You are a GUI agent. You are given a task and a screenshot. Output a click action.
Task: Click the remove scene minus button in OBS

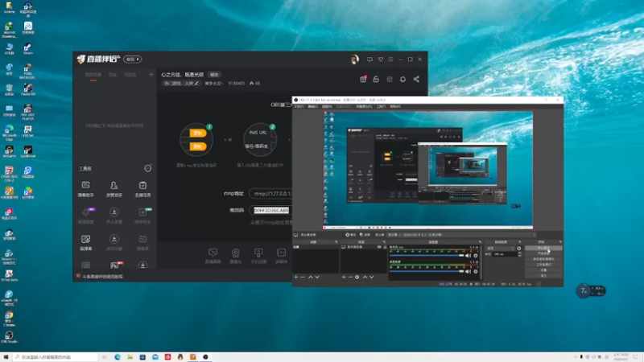tap(303, 277)
